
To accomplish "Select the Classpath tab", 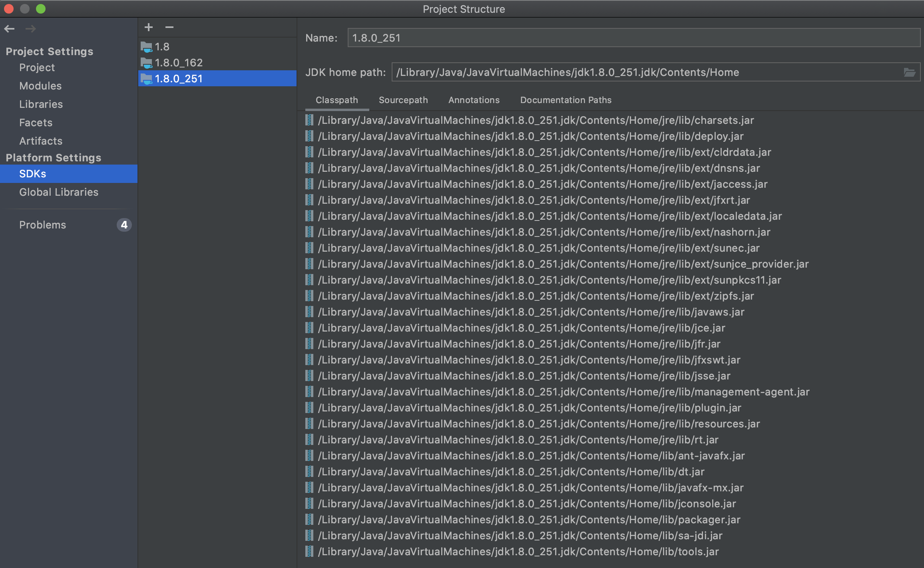I will [337, 100].
